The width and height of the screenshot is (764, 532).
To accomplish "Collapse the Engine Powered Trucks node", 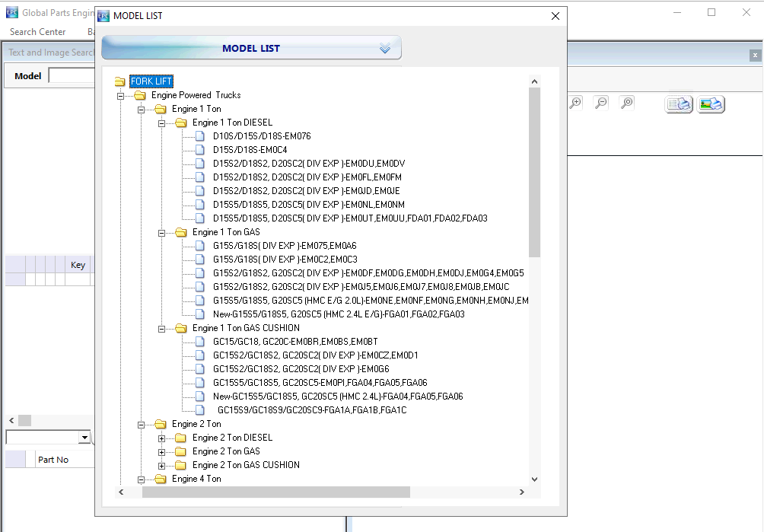I will (121, 96).
